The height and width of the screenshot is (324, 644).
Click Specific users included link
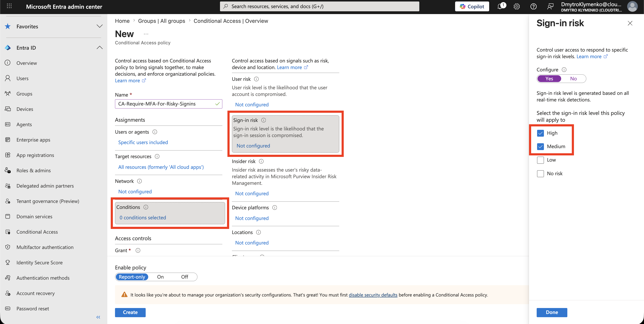point(143,142)
